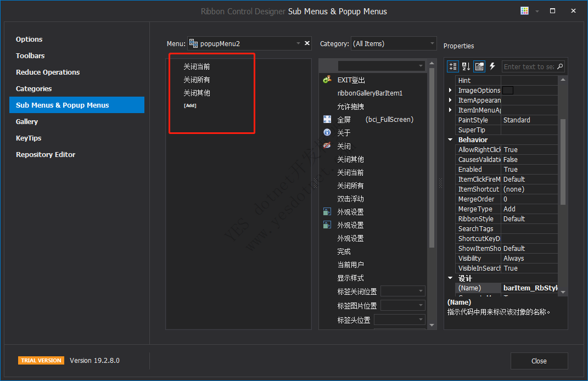Click the search magnifier icon in Properties
The height and width of the screenshot is (381, 588).
560,66
